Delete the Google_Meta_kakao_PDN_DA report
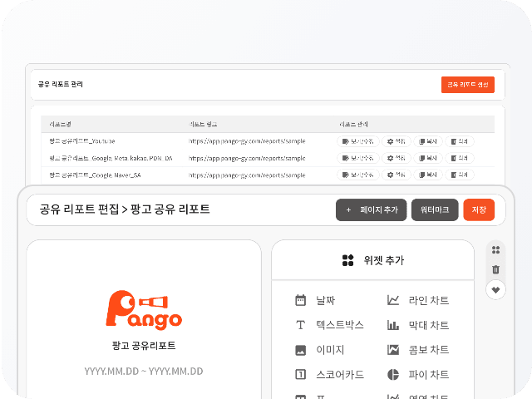The width and height of the screenshot is (532, 399). pos(460,158)
